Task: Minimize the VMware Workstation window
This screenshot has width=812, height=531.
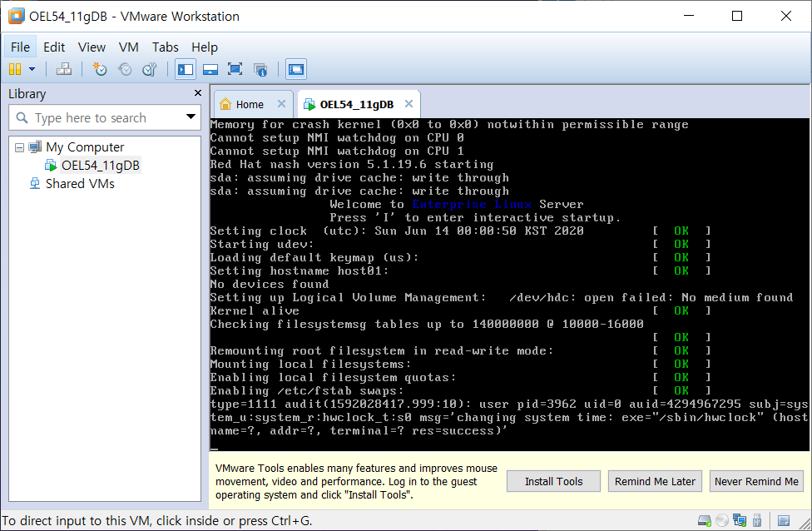Action: [x=689, y=16]
